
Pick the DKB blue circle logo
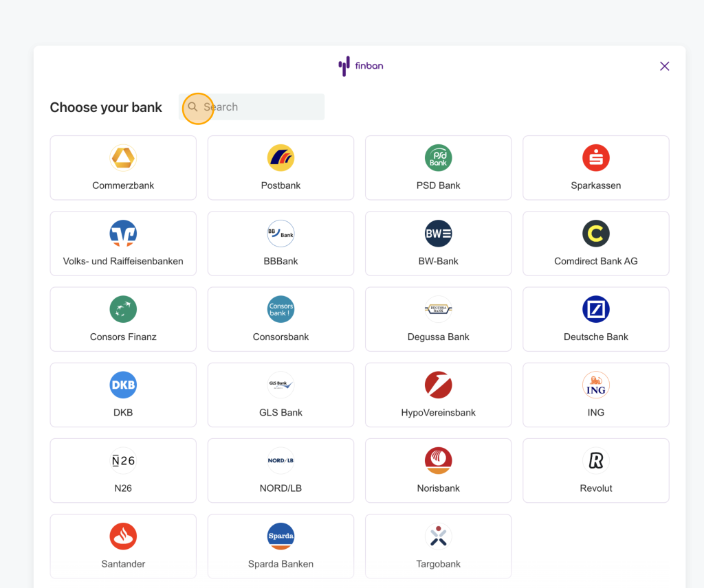coord(123,385)
